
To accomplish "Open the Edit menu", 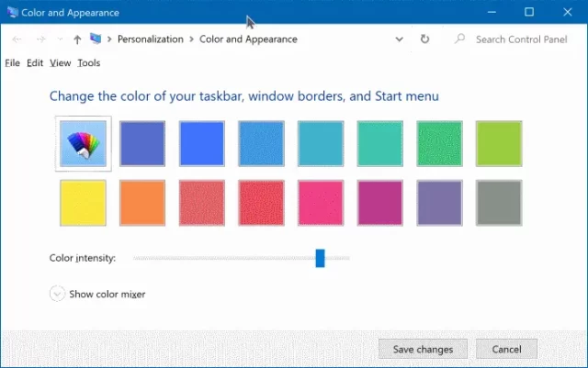I will pyautogui.click(x=35, y=63).
